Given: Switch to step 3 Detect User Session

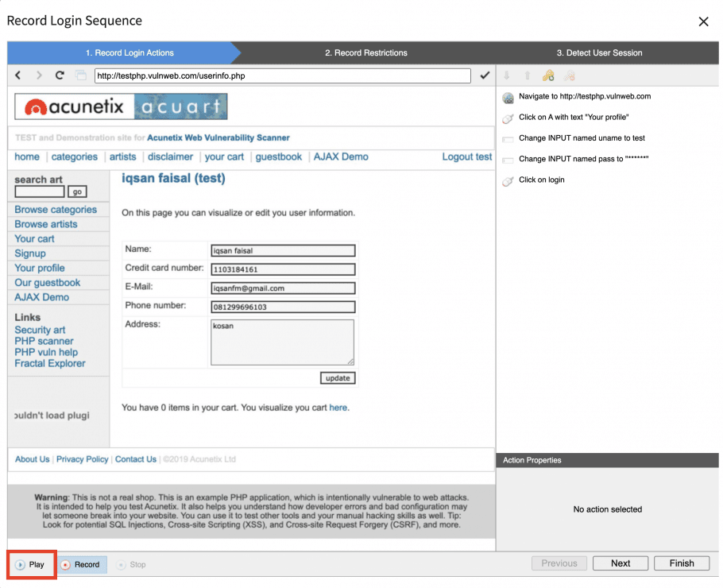Looking at the screenshot, I should point(599,53).
